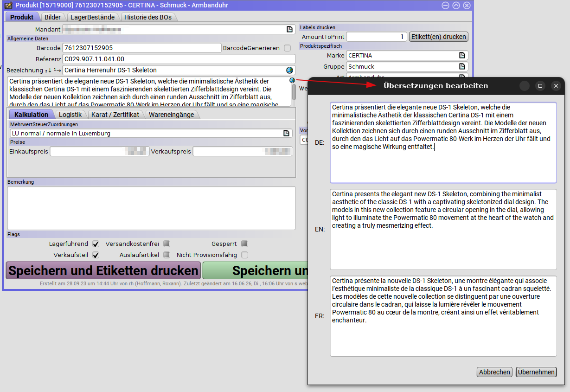Image resolution: width=570 pixels, height=392 pixels.
Task: Switch to the Bilder tab
Action: 52,17
